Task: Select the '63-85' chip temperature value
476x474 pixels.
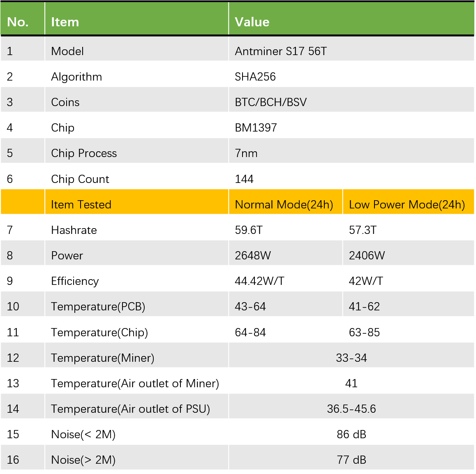Action: click(x=365, y=333)
